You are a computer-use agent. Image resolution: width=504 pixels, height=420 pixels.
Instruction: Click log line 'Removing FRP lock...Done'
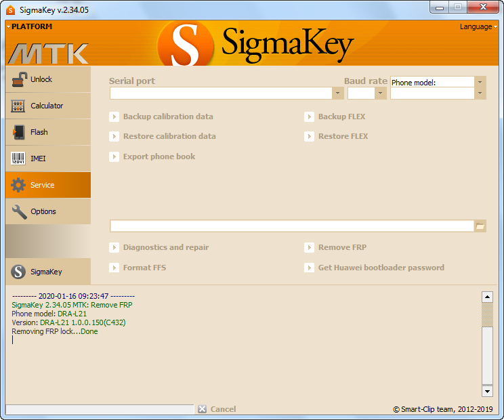[55, 331]
